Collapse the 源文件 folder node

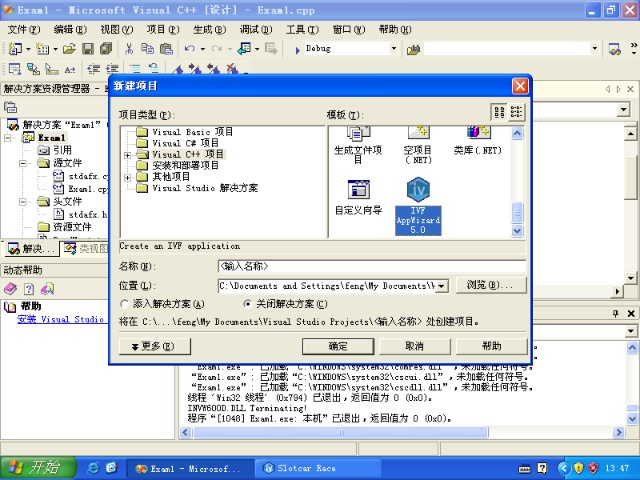click(23, 163)
